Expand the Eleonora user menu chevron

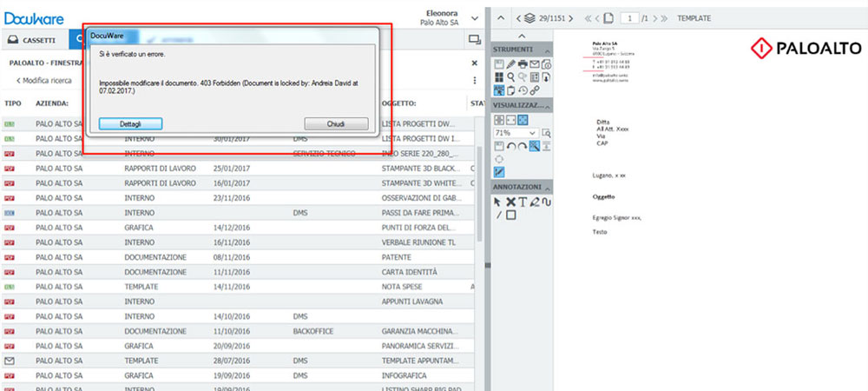point(475,18)
